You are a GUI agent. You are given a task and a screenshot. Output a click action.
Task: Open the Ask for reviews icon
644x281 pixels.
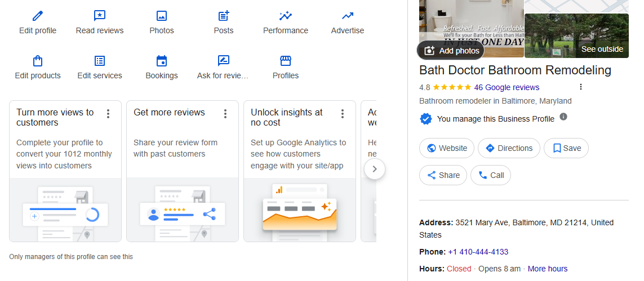[x=224, y=61]
